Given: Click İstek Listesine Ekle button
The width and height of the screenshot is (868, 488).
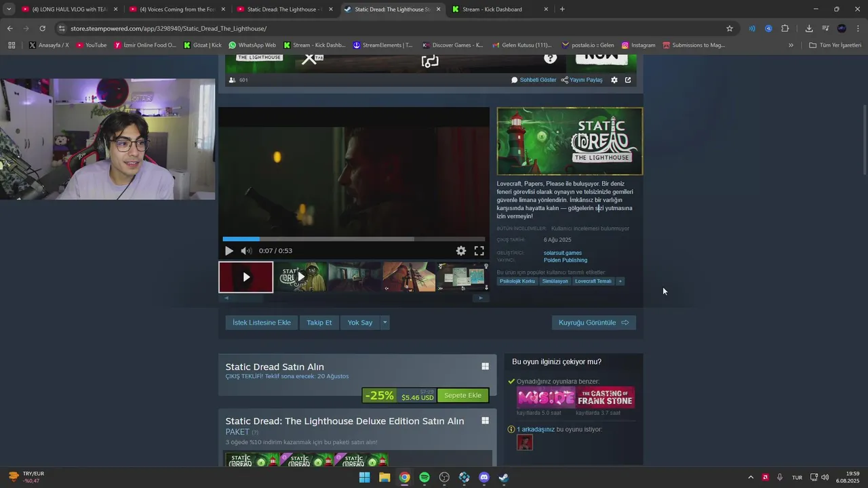Looking at the screenshot, I should (262, 323).
